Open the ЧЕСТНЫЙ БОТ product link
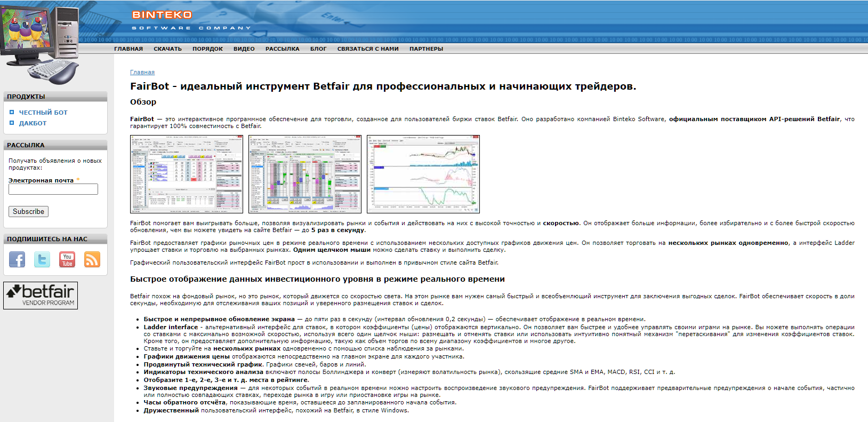868x422 pixels. 43,113
